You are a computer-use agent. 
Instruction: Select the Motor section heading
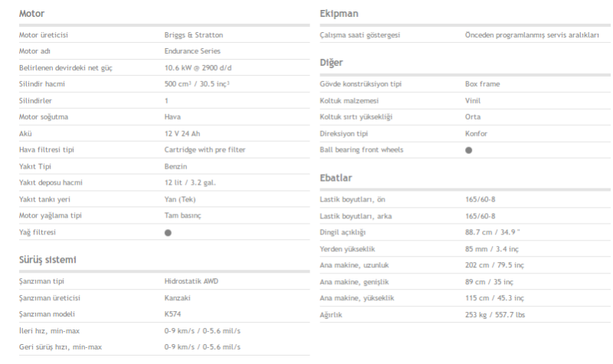(31, 14)
